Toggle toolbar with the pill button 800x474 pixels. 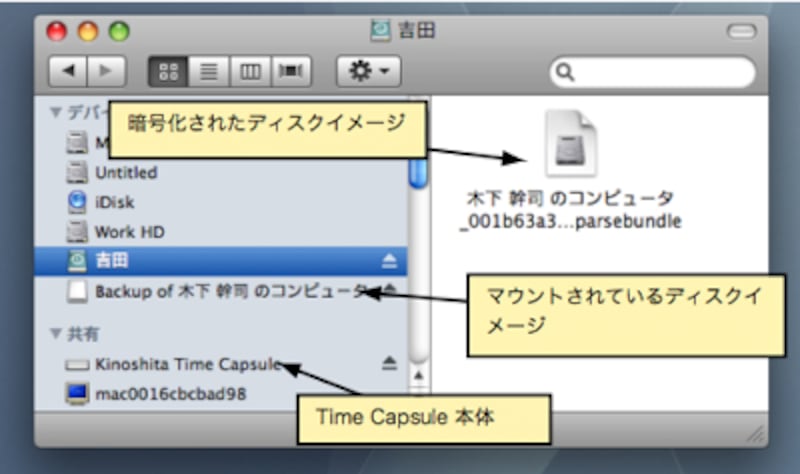(741, 32)
